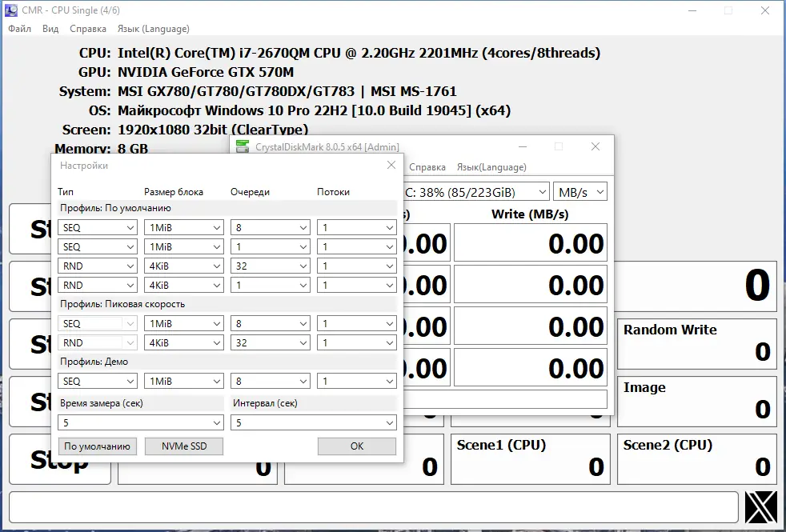This screenshot has width=786, height=532.
Task: Open Язык(Language) menu in CrystalDiskMark window
Action: [x=491, y=167]
